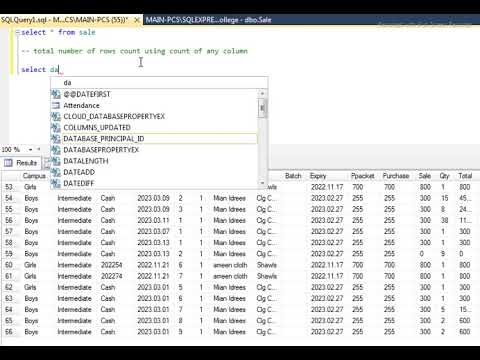Click the Ppacket column header
480x360 pixels.
click(363, 176)
